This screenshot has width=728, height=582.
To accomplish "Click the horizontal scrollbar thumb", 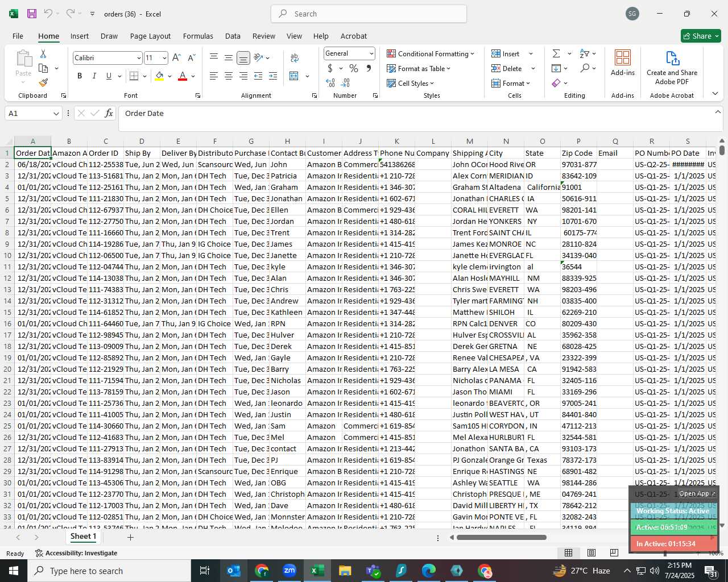I will [x=501, y=537].
